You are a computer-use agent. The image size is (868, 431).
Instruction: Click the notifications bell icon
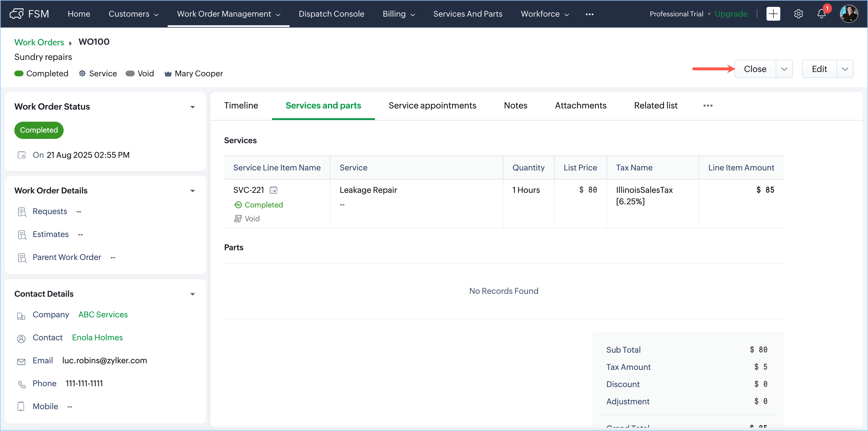[x=821, y=14]
